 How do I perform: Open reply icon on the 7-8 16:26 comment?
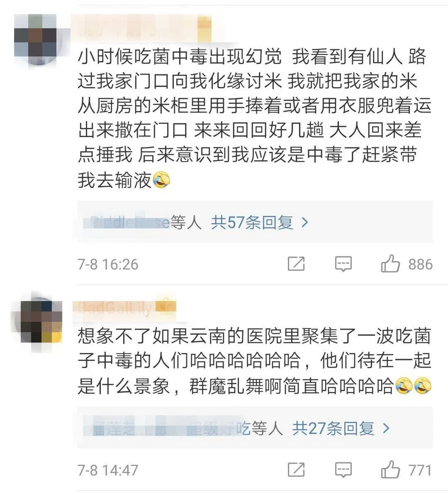[x=343, y=264]
